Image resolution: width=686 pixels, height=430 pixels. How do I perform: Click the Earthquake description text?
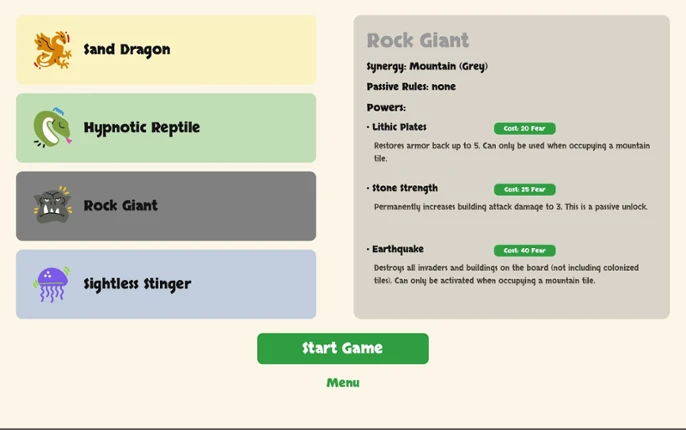click(506, 274)
